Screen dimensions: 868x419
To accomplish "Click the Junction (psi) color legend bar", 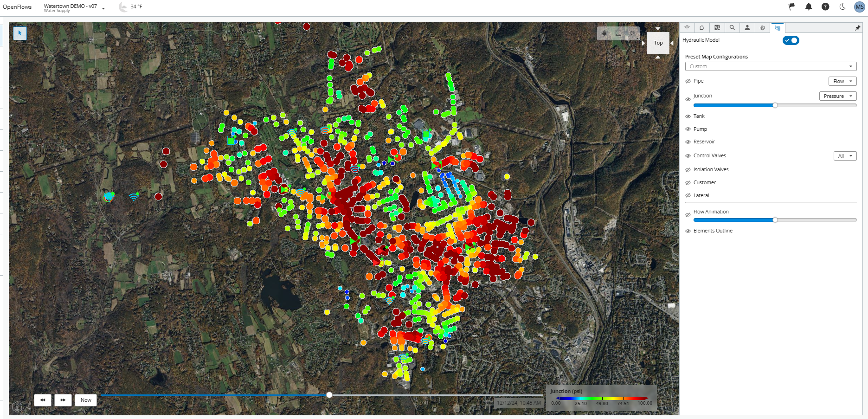I will [602, 398].
